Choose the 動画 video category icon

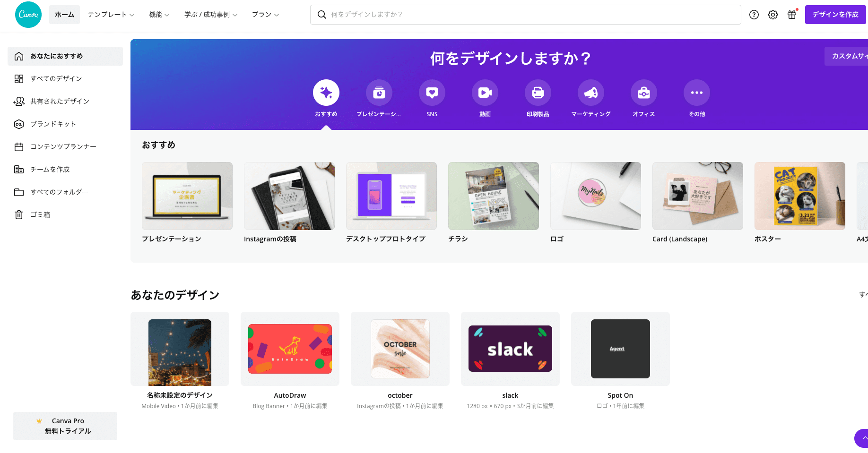(x=485, y=93)
